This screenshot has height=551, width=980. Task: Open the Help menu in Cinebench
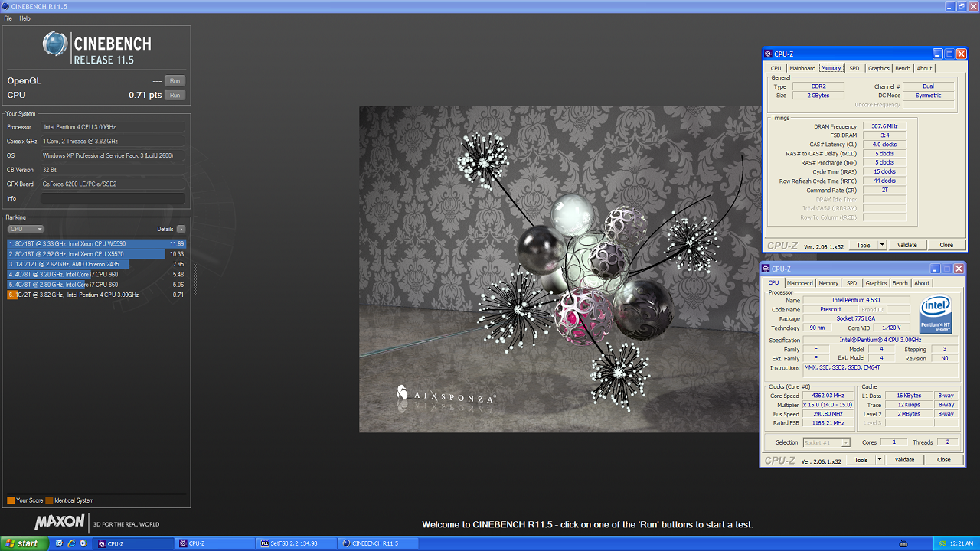point(24,18)
